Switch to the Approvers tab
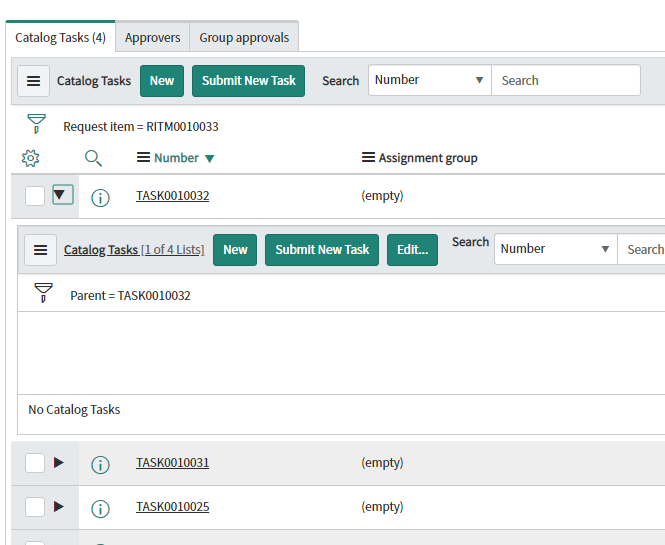 tap(152, 37)
